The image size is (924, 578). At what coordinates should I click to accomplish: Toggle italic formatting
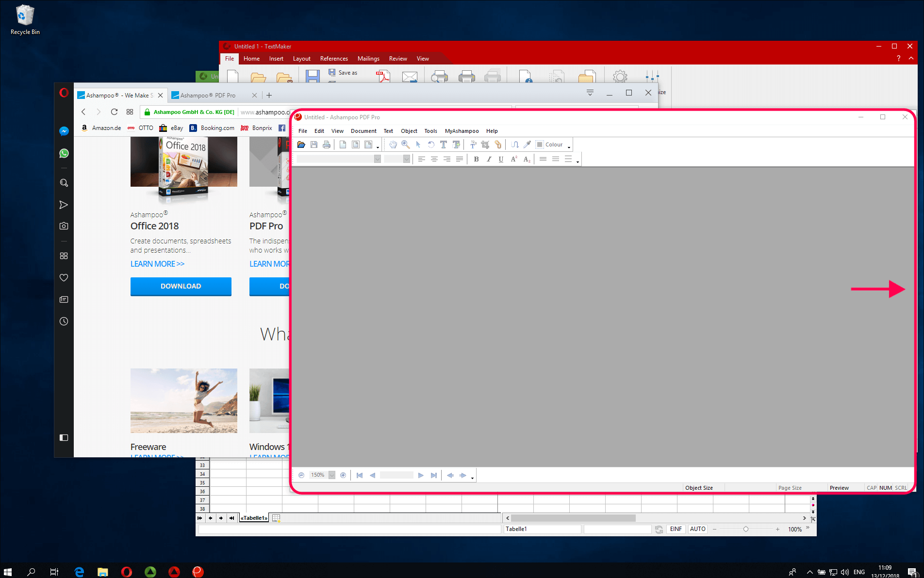pyautogui.click(x=489, y=159)
